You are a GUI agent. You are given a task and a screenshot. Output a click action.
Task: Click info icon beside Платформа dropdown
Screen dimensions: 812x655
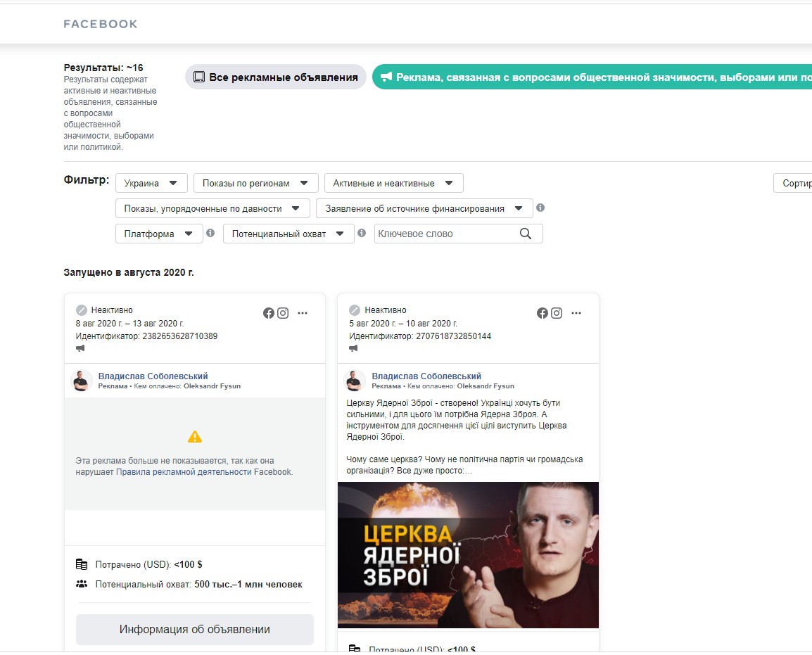click(210, 233)
